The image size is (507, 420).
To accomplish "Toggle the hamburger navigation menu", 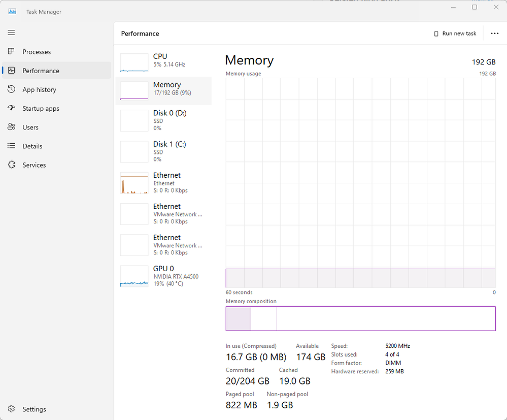I will [11, 33].
